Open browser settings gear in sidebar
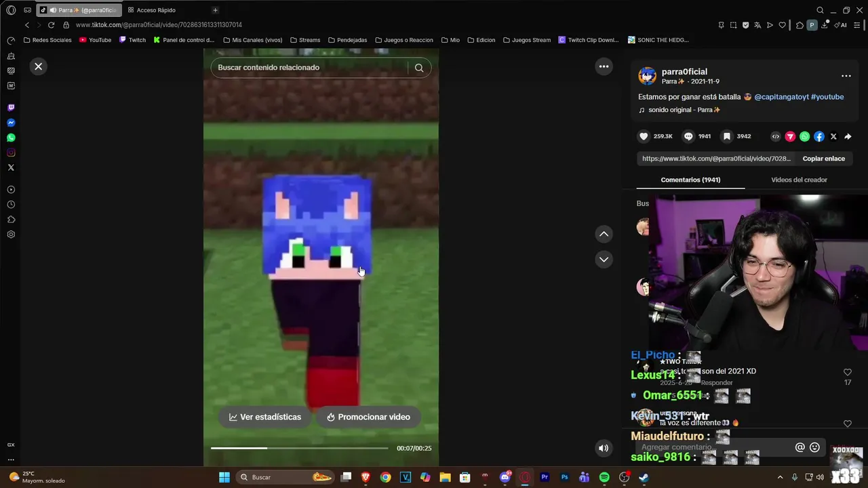This screenshot has height=488, width=868. tap(11, 235)
